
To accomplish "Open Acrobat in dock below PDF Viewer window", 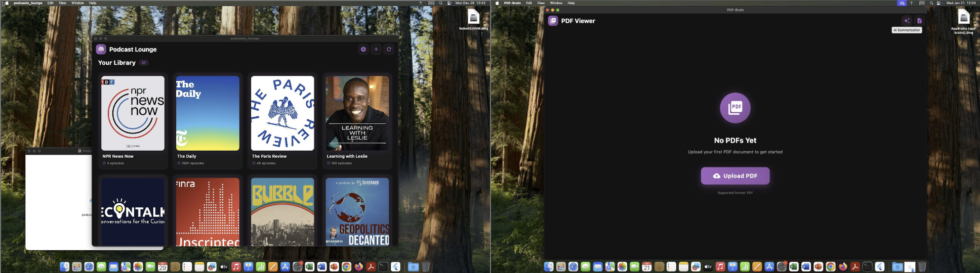I will [855, 266].
